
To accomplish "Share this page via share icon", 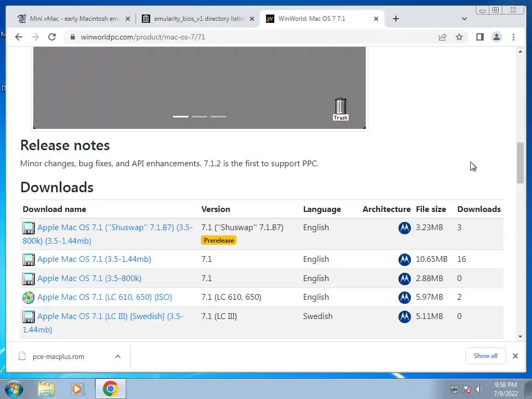I will tap(443, 37).
